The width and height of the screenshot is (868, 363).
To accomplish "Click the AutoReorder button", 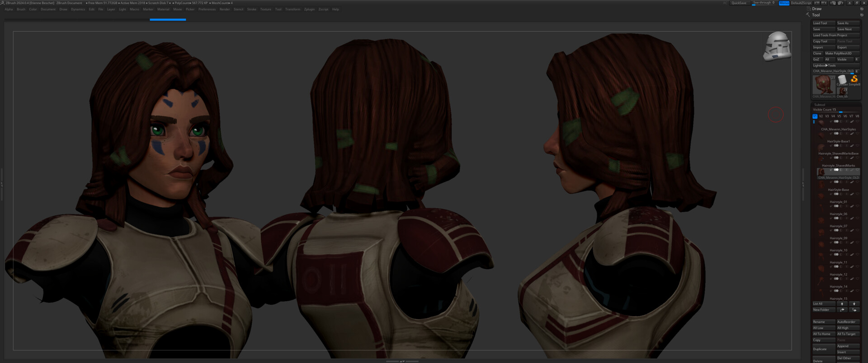I will (848, 322).
